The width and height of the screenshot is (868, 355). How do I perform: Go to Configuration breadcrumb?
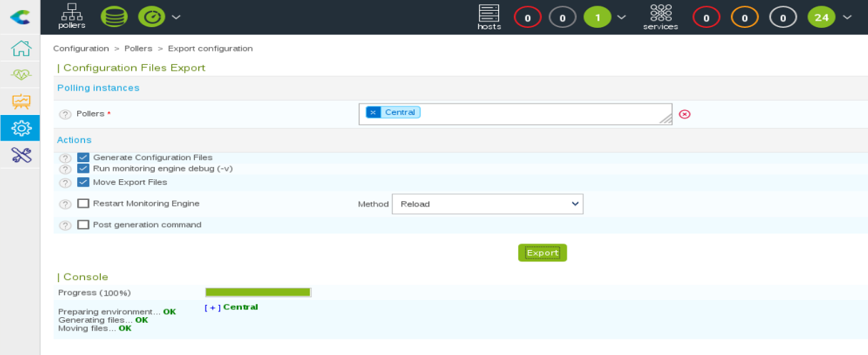pyautogui.click(x=81, y=49)
